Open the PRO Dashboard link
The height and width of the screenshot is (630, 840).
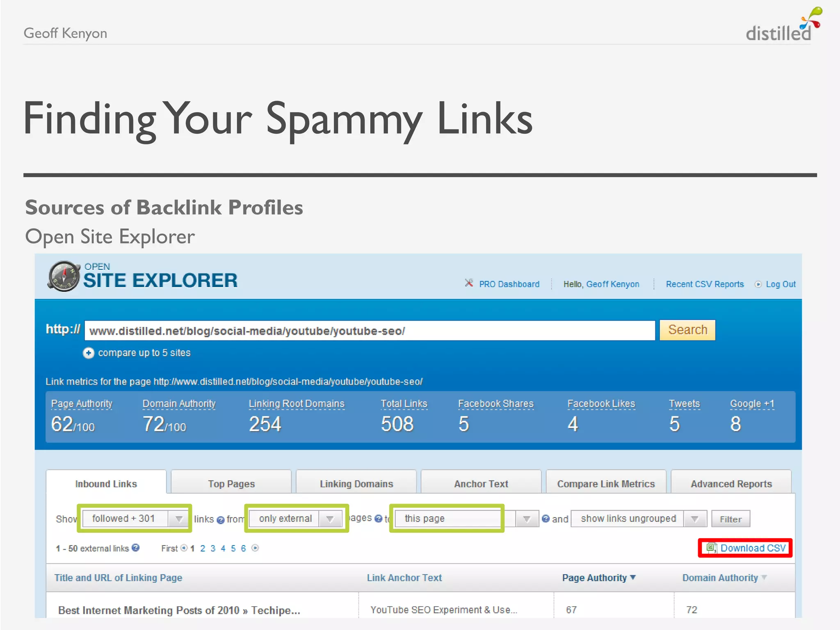click(x=509, y=284)
